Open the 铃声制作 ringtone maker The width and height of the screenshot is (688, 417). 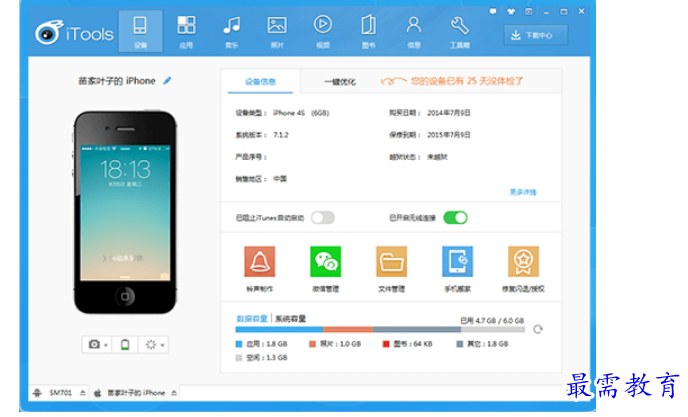[260, 269]
